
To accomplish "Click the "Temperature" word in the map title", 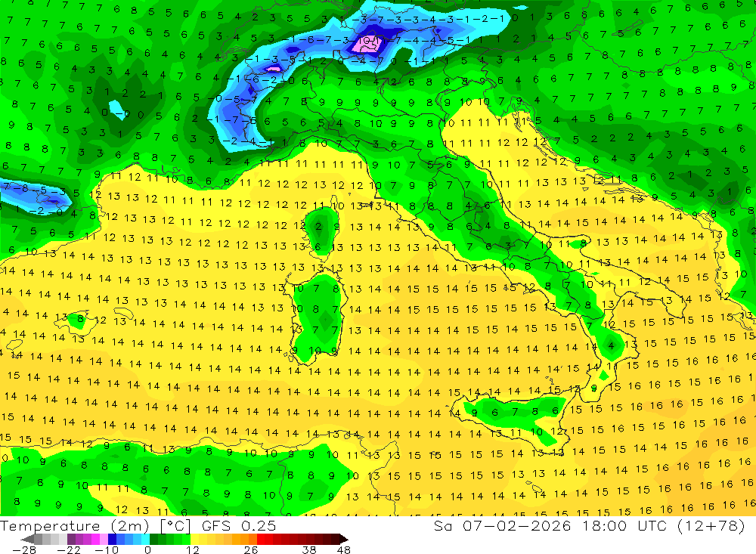I will pyautogui.click(x=50, y=526).
